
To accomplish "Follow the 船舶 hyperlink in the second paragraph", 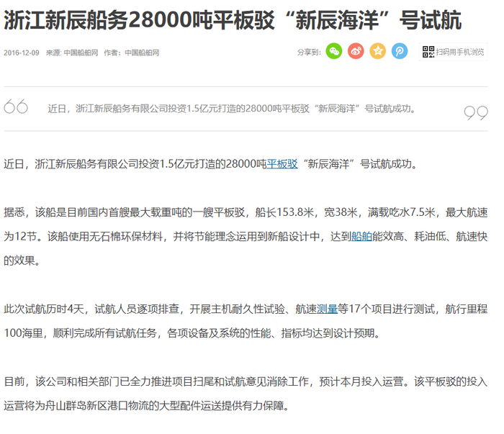I will (361, 237).
